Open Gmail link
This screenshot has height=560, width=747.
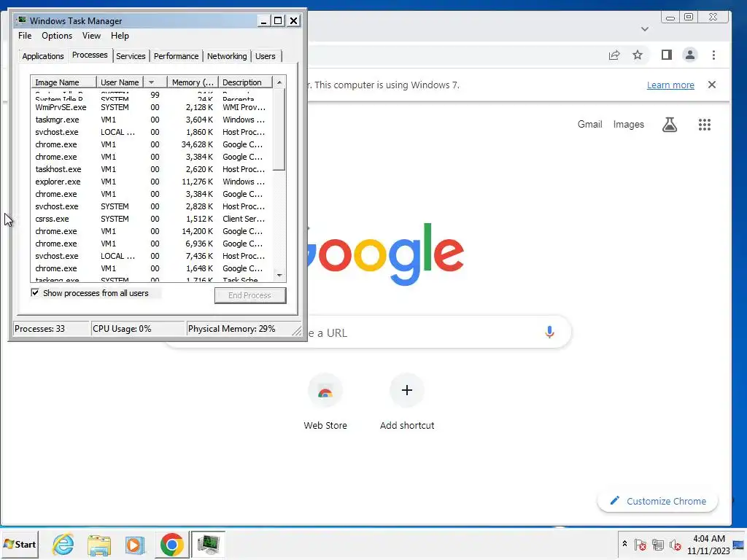pyautogui.click(x=589, y=124)
